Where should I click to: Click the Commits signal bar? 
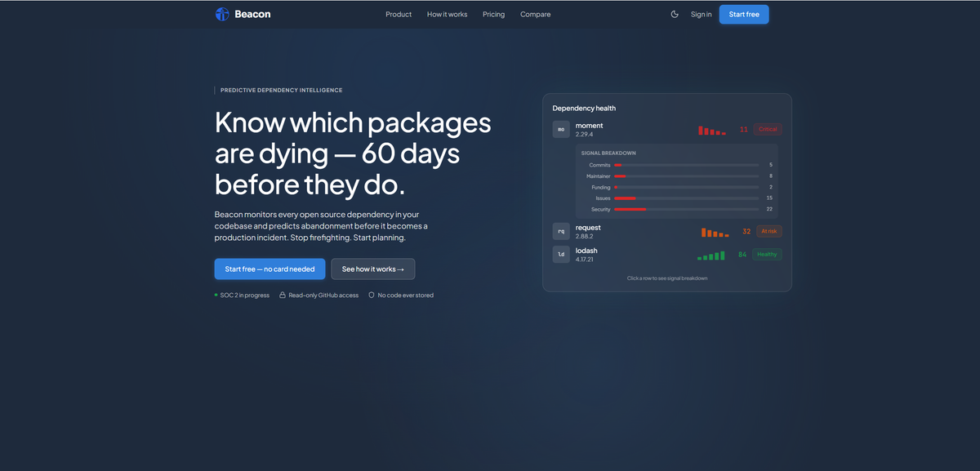687,165
